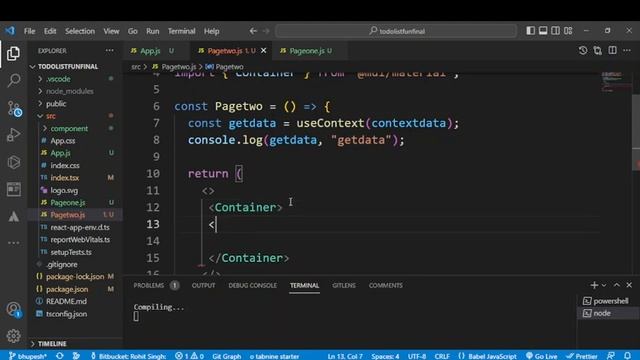The image size is (640, 360).
Task: Open Git Graph from status bar
Action: [x=227, y=356]
